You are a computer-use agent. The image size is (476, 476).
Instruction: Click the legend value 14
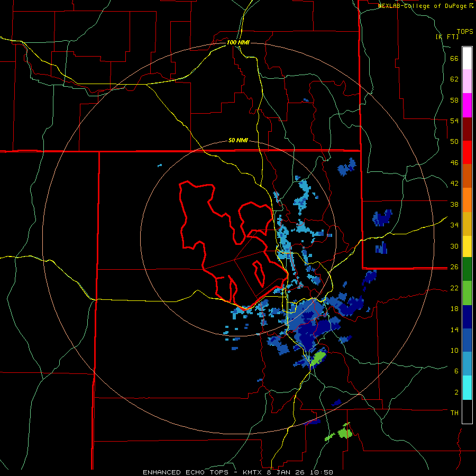(x=454, y=329)
